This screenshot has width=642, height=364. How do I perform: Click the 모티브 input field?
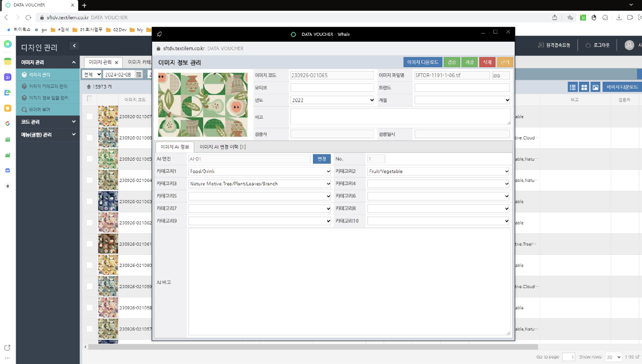[332, 88]
